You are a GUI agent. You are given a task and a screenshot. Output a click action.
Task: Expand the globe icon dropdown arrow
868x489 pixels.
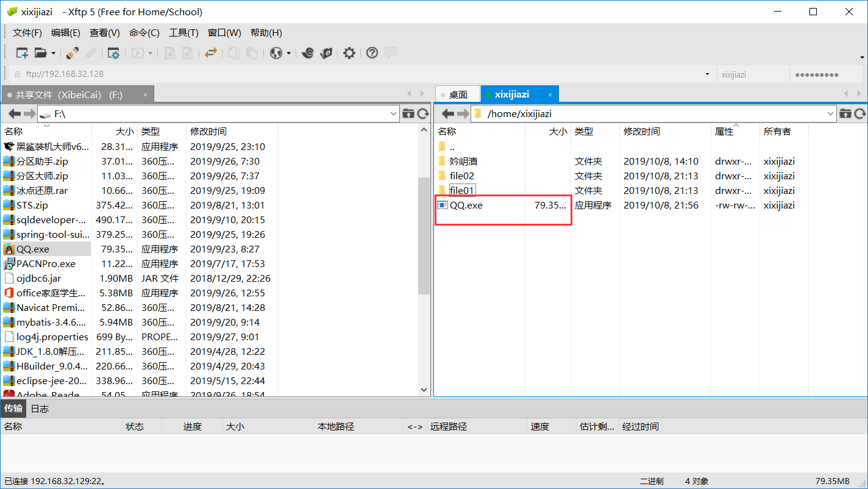(x=289, y=53)
